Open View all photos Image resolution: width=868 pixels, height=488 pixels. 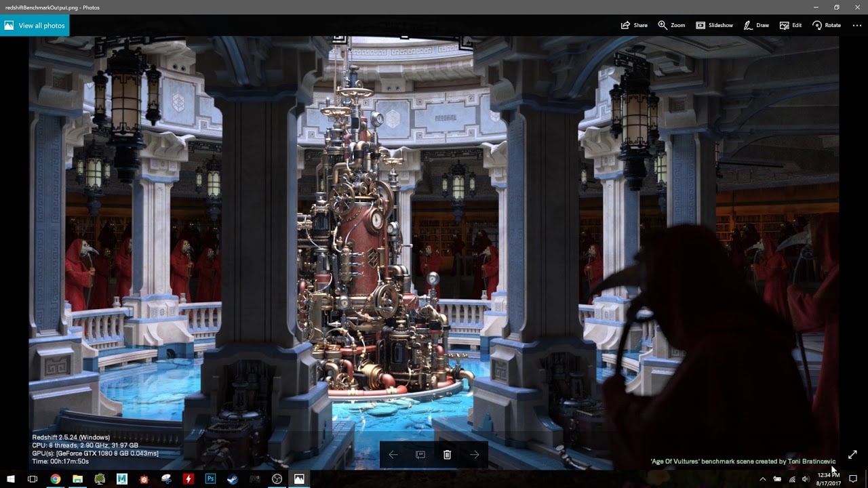point(35,26)
